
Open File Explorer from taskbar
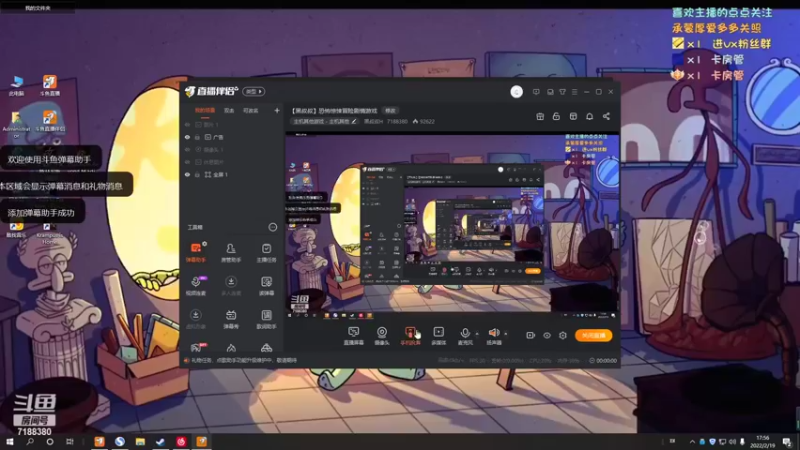(140, 442)
